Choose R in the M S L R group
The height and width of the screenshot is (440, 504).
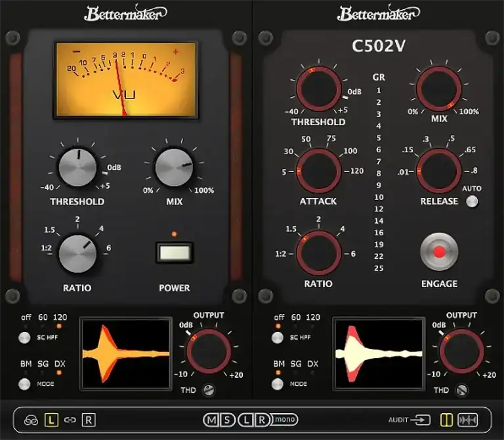[262, 420]
